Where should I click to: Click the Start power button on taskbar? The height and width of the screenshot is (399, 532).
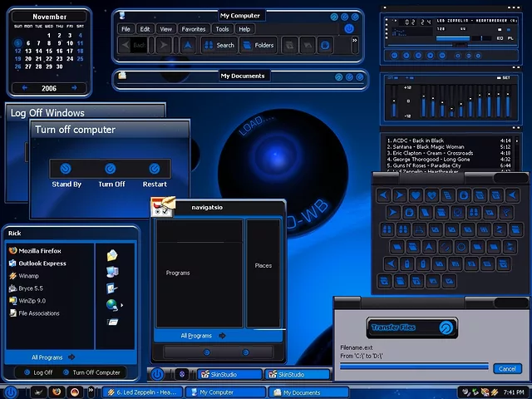click(x=11, y=392)
